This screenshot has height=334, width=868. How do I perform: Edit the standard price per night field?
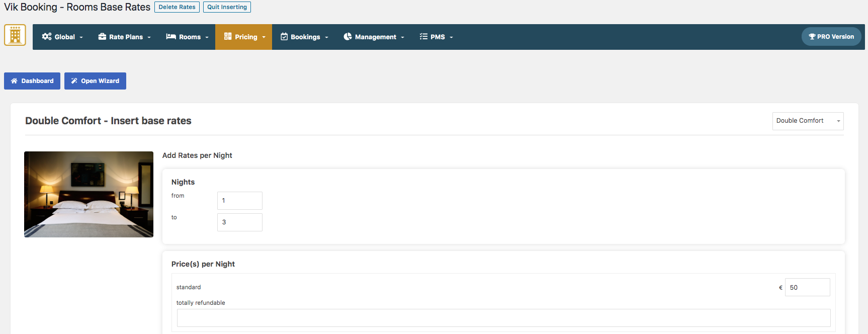[x=808, y=287]
